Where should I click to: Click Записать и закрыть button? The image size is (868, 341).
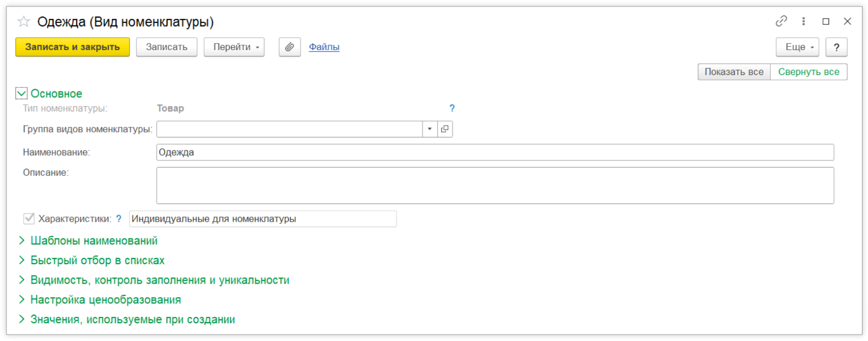(72, 47)
